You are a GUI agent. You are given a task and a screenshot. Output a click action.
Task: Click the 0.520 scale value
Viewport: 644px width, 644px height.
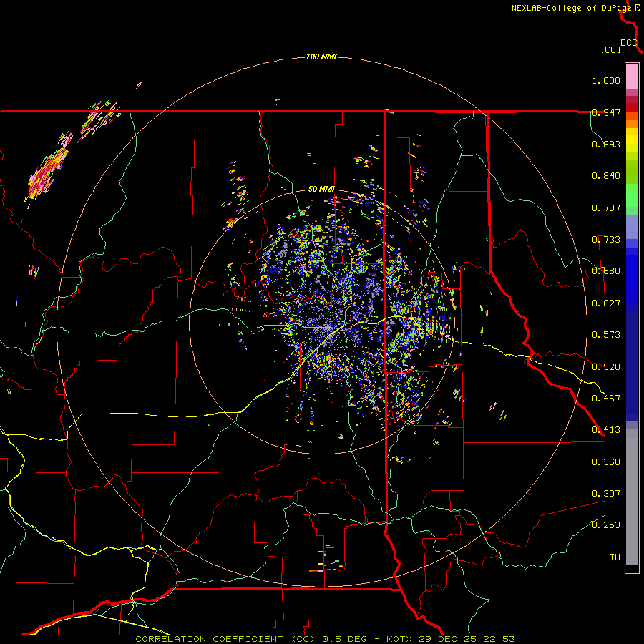(606, 367)
